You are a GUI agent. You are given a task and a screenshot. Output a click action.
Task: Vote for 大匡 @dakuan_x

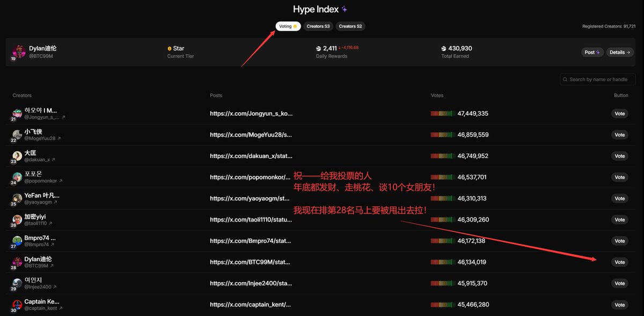(620, 156)
